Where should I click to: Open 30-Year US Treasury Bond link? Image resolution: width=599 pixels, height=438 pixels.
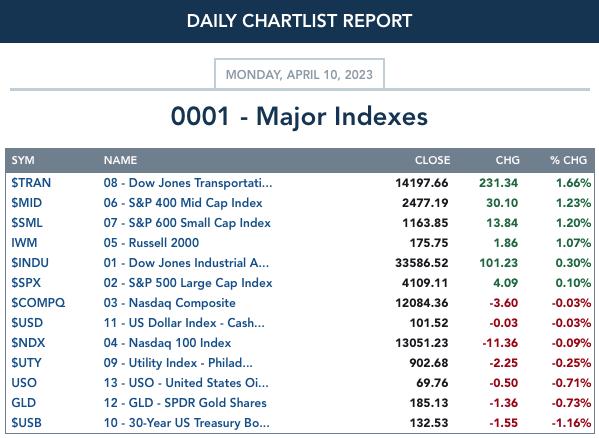click(x=187, y=423)
